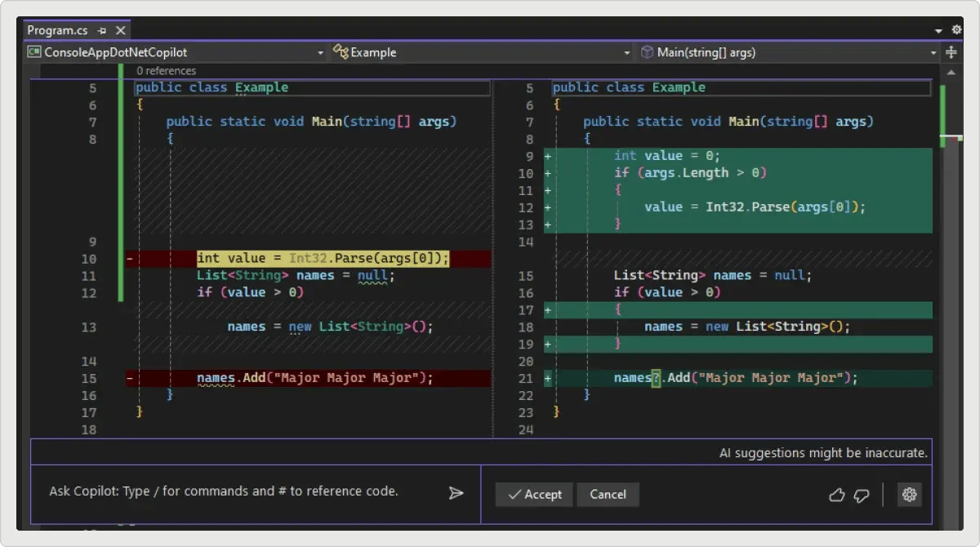The image size is (980, 547).
Task: Click 'names = new List<String>();' in right pane
Action: point(747,327)
